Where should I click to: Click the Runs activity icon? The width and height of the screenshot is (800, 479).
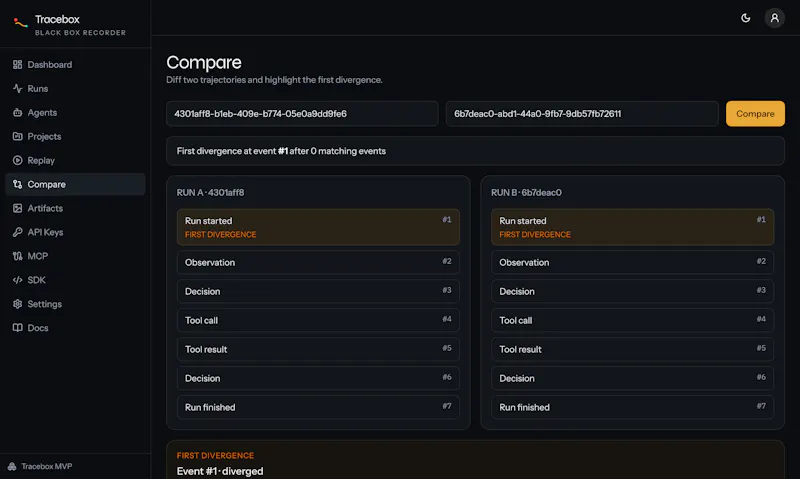click(x=17, y=89)
